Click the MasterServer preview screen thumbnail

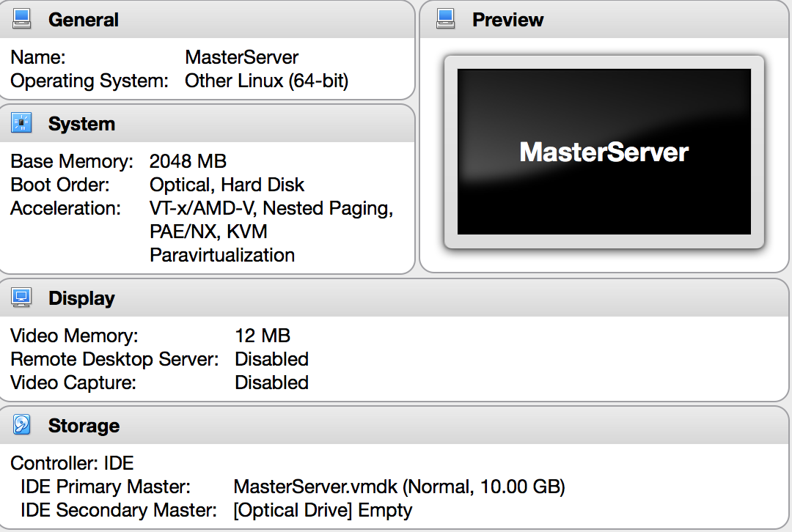pos(604,152)
